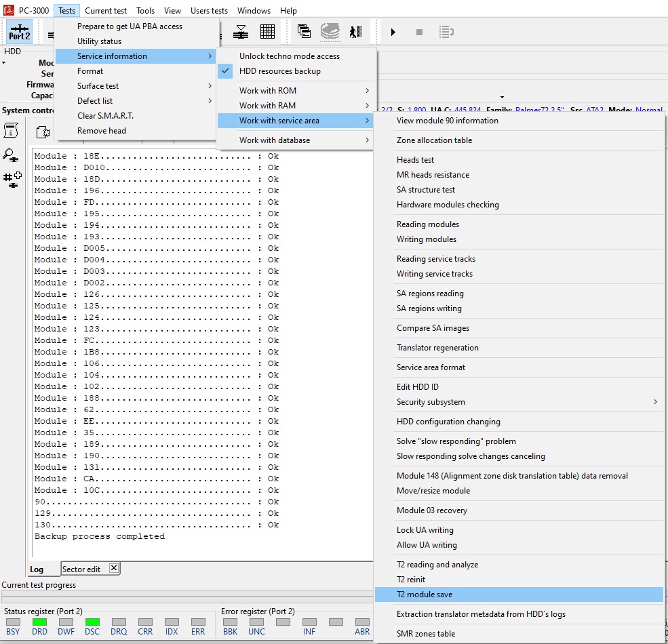Click the page-with-gear icon above log
The image size is (668, 644).
(43, 132)
